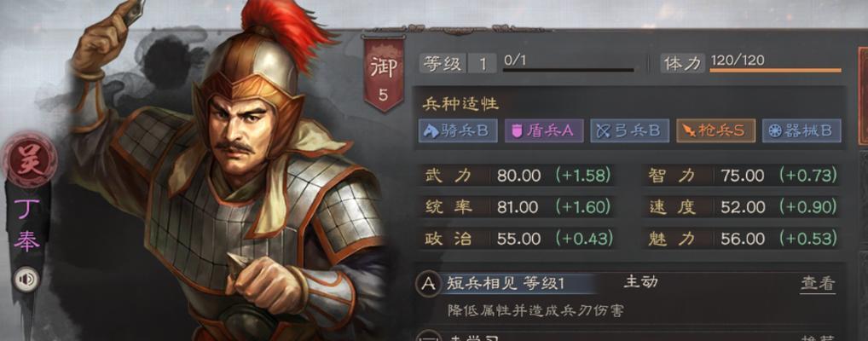Select the 骑兵B cavalry aptitude badge
This screenshot has width=868, height=341.
[x=457, y=130]
